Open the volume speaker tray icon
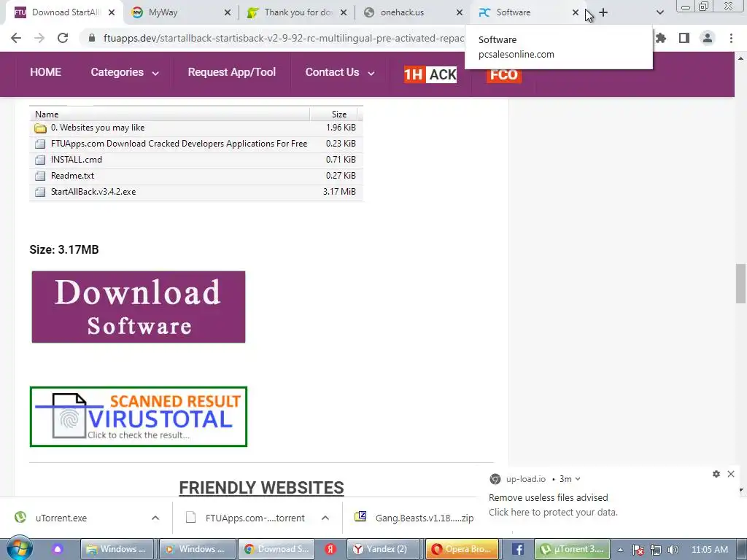The height and width of the screenshot is (560, 747). (x=673, y=550)
